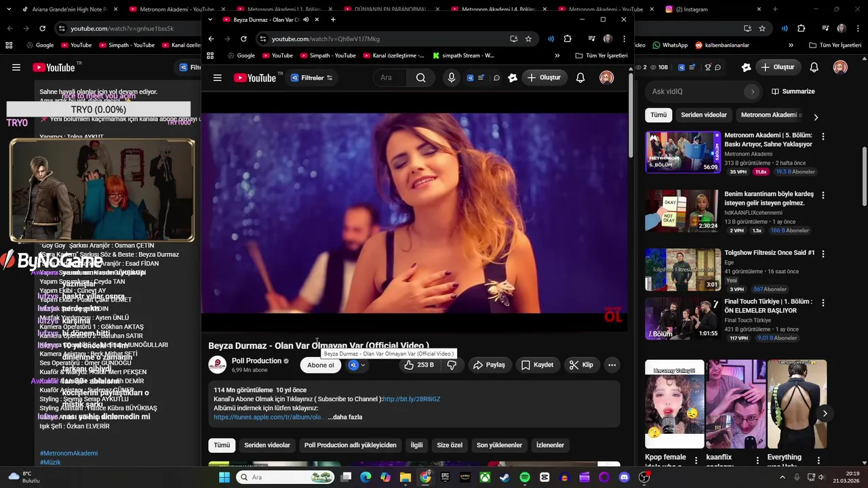868x488 pixels.
Task: Click the front window's vertical scrollbar
Action: (x=631, y=115)
